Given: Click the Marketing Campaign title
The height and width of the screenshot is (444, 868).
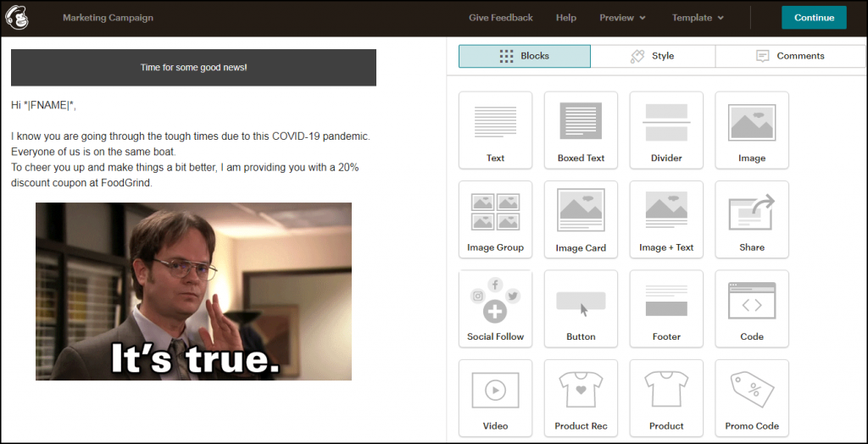Looking at the screenshot, I should (x=108, y=18).
